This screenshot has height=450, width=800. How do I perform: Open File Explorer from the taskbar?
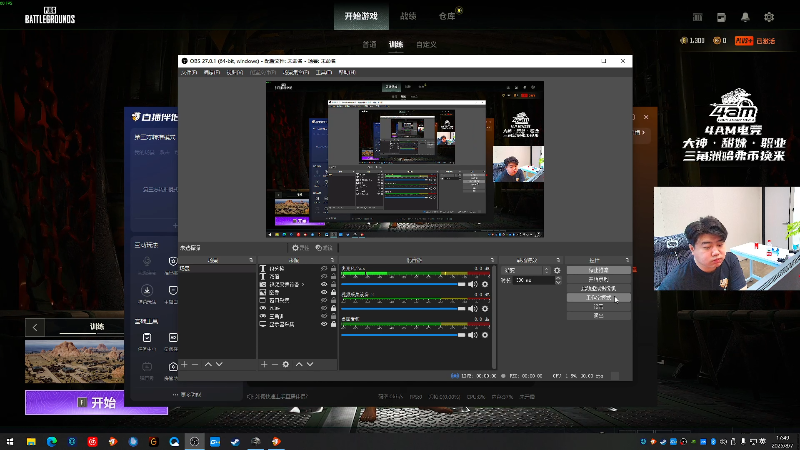pos(31,441)
